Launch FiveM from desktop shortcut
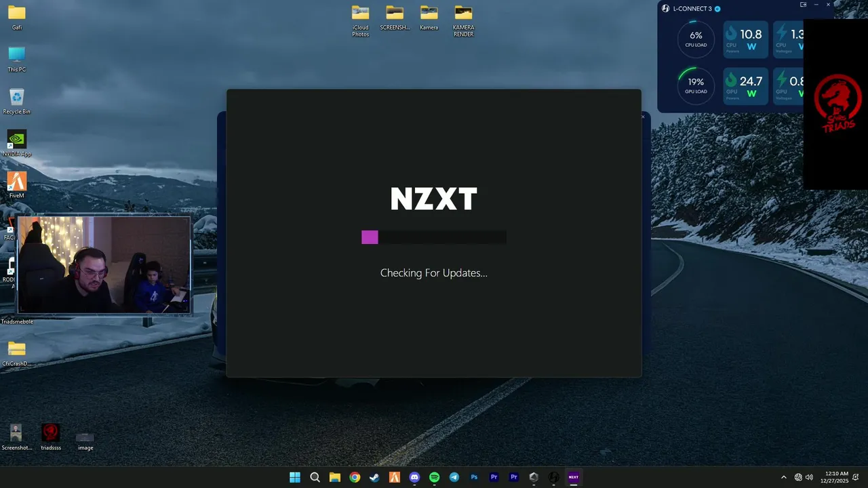The width and height of the screenshot is (868, 488). point(17,186)
